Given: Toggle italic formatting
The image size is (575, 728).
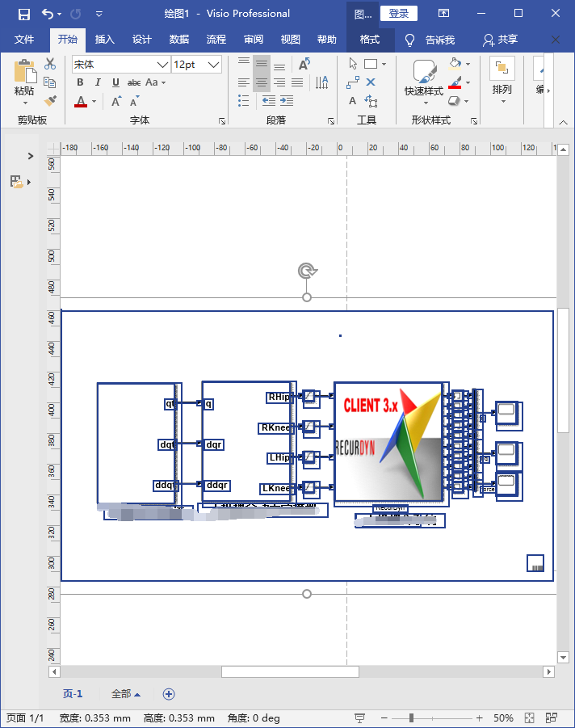Looking at the screenshot, I should [98, 82].
